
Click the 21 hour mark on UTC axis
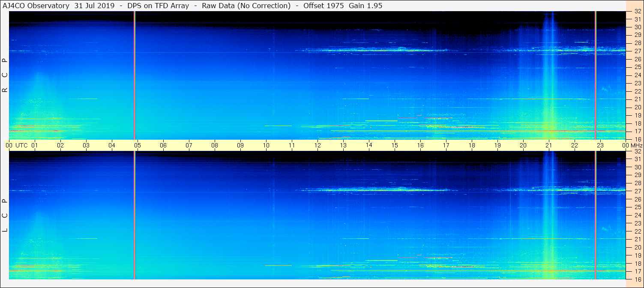[549, 145]
